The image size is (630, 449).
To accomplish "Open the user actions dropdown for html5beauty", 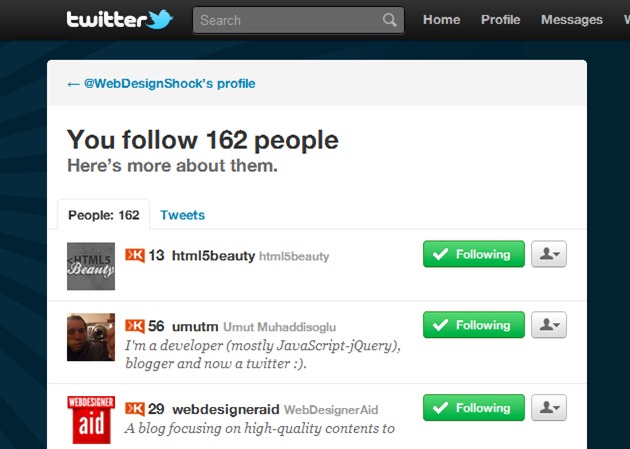I will click(549, 254).
